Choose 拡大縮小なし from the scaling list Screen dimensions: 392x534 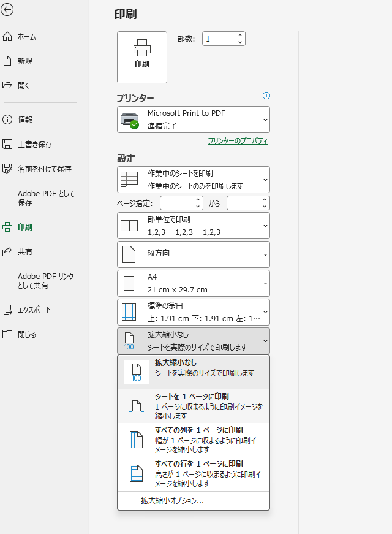(194, 372)
